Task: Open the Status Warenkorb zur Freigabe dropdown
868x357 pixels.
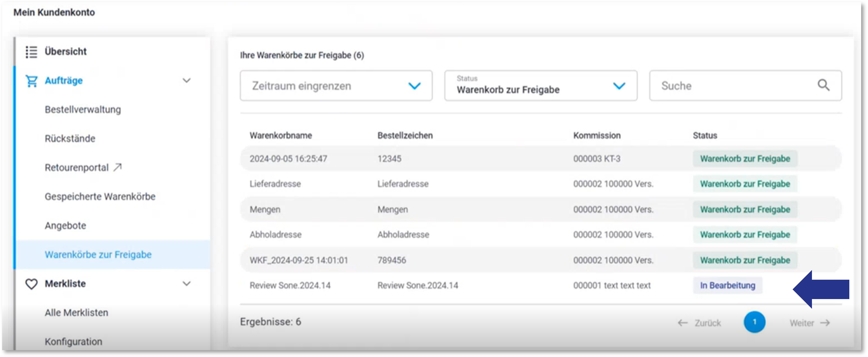Action: tap(540, 86)
